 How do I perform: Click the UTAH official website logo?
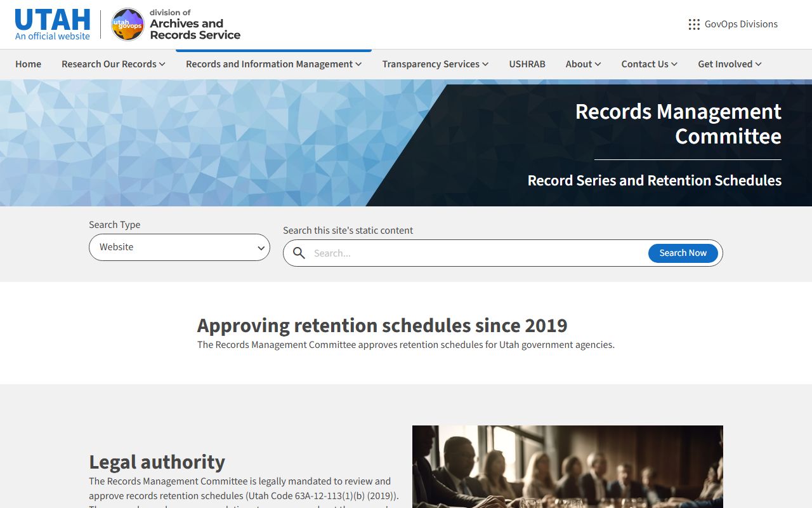click(x=53, y=25)
